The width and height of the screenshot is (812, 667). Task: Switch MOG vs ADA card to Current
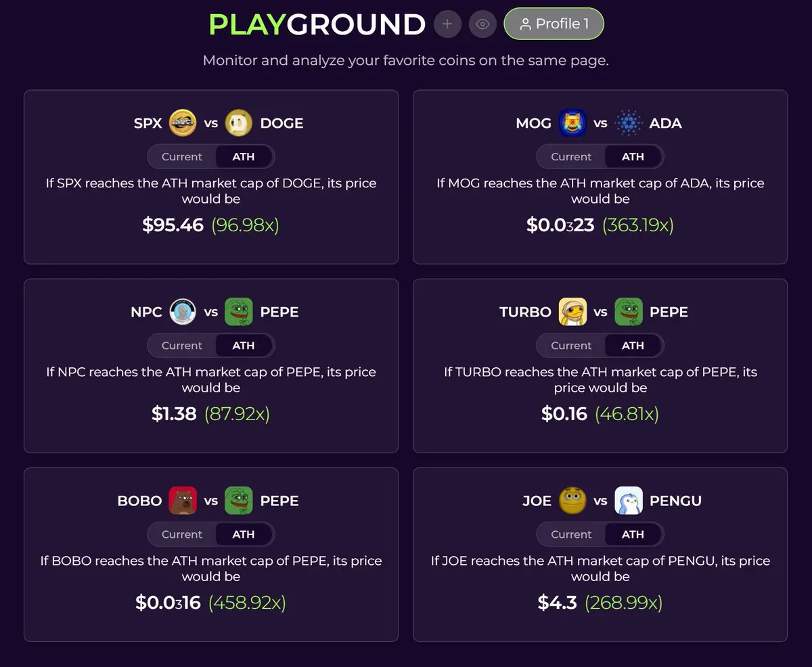click(571, 157)
